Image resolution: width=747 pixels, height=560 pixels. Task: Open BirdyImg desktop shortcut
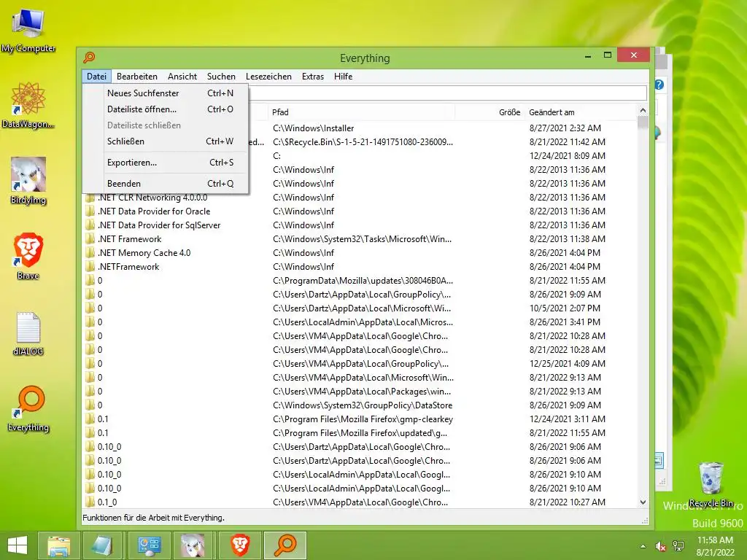point(28,181)
